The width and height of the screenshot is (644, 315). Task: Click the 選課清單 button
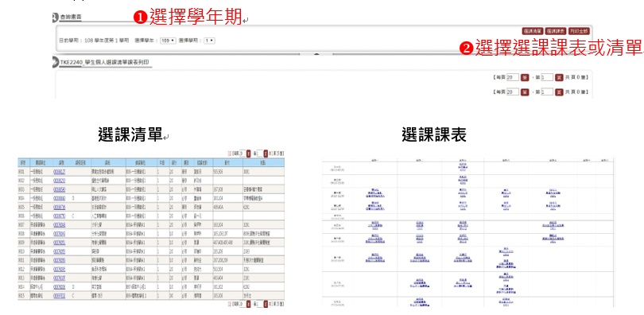point(533,31)
